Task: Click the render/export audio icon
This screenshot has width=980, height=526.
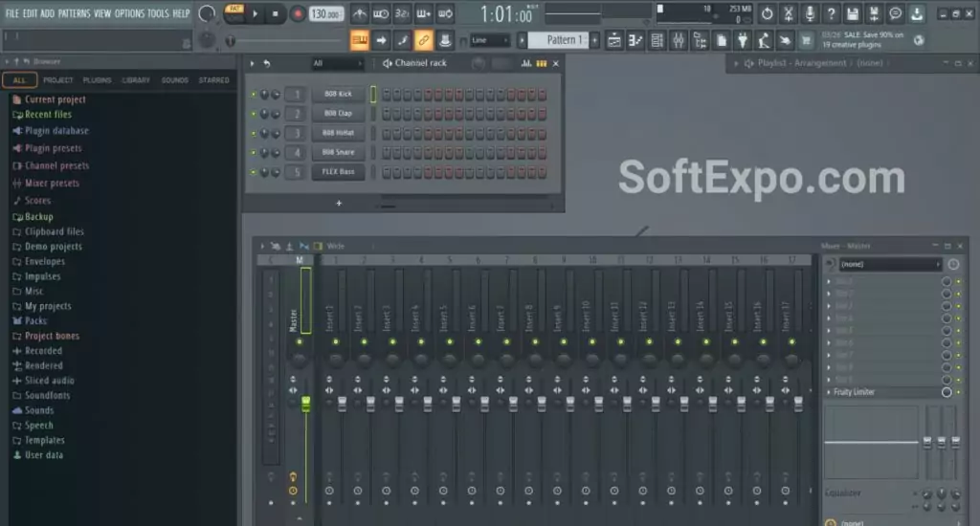Action: coord(874,13)
